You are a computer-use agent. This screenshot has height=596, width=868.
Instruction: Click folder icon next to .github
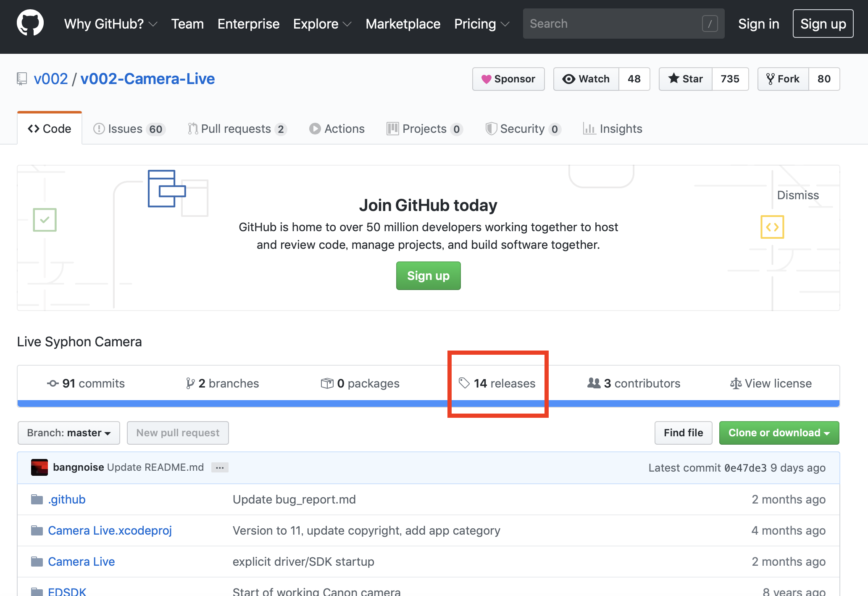click(x=37, y=499)
